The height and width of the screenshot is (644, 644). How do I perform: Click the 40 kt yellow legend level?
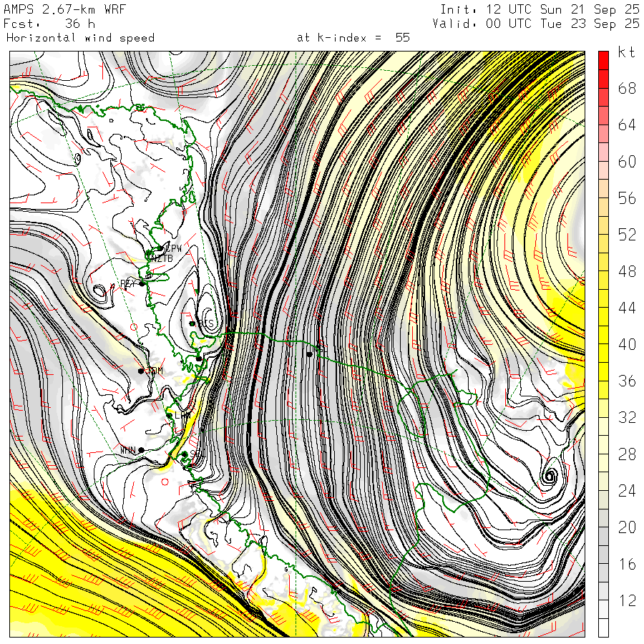(627, 344)
